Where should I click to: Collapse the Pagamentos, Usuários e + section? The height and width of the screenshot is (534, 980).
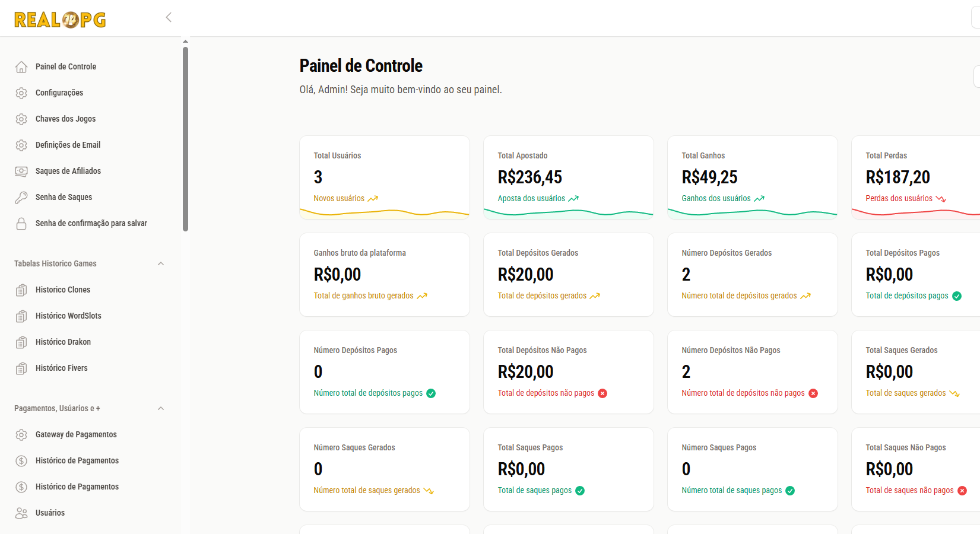(161, 408)
